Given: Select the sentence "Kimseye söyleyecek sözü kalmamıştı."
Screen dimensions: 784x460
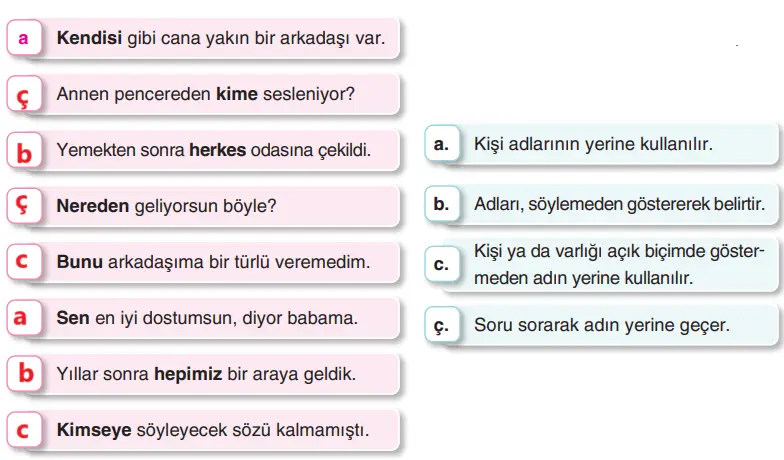Looking at the screenshot, I should coord(213,431).
